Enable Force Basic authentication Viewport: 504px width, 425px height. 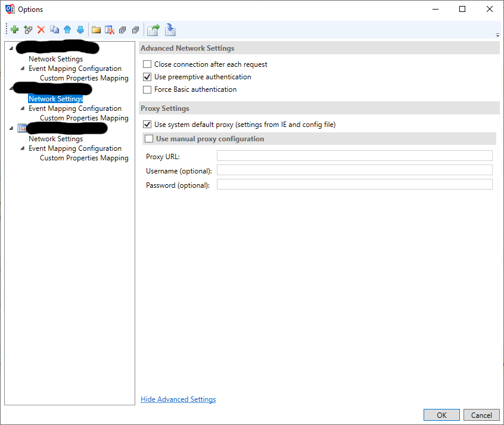tap(147, 89)
